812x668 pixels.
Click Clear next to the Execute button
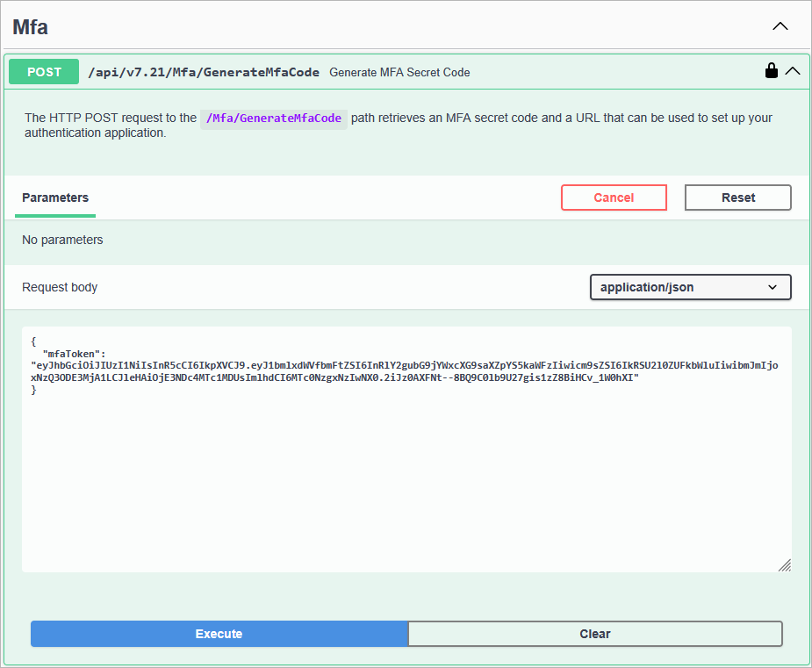coord(595,634)
